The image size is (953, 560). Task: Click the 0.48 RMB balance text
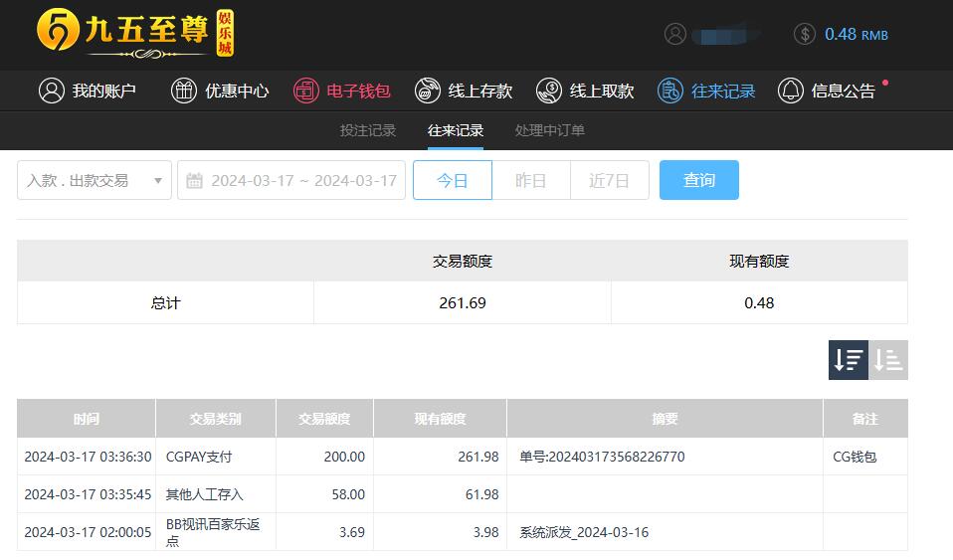click(856, 35)
